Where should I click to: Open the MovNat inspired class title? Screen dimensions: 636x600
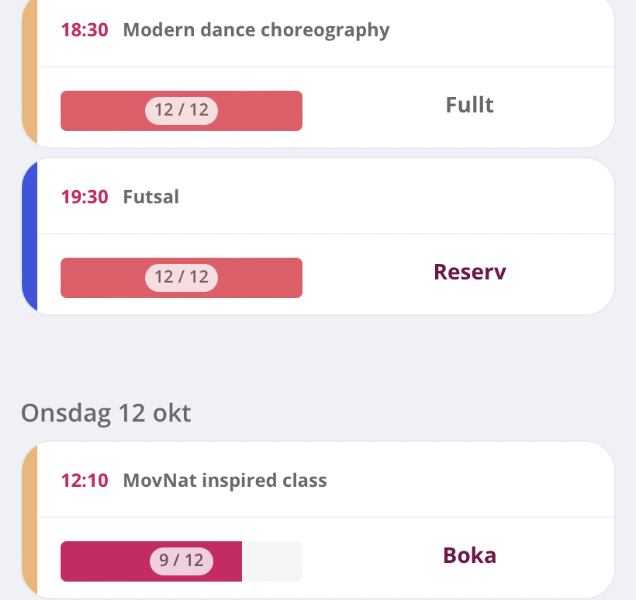point(225,481)
